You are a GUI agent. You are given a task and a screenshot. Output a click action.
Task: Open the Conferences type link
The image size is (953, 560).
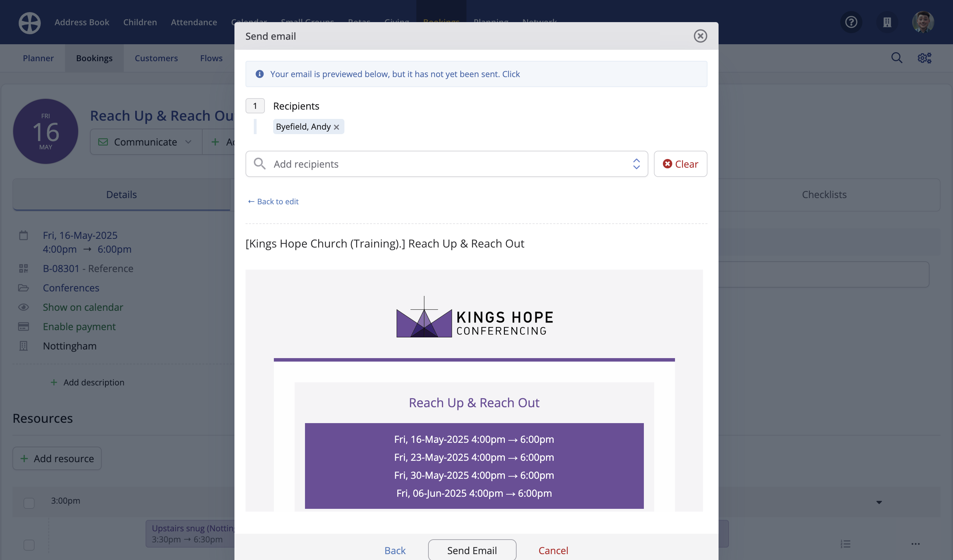pos(71,288)
